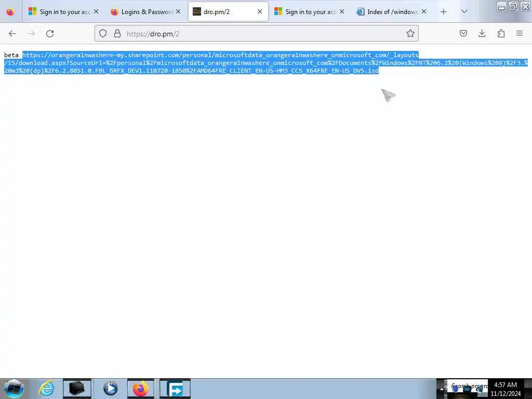Viewport: 532px width, 399px height.
Task: Open the taskbar clock showing 4:57 AM
Action: click(x=505, y=389)
